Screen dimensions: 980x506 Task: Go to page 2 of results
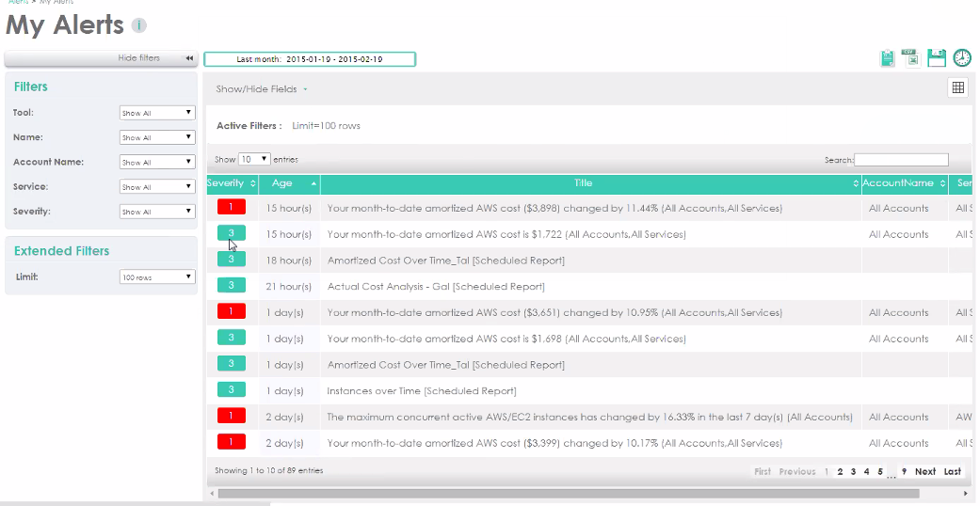coord(840,471)
